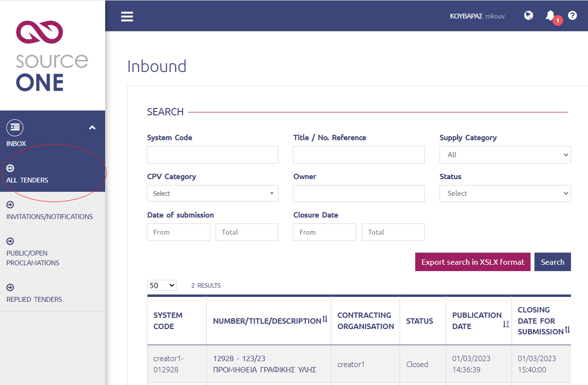The height and width of the screenshot is (385, 588).
Task: Collapse the Inbox section chevron
Action: click(x=92, y=127)
